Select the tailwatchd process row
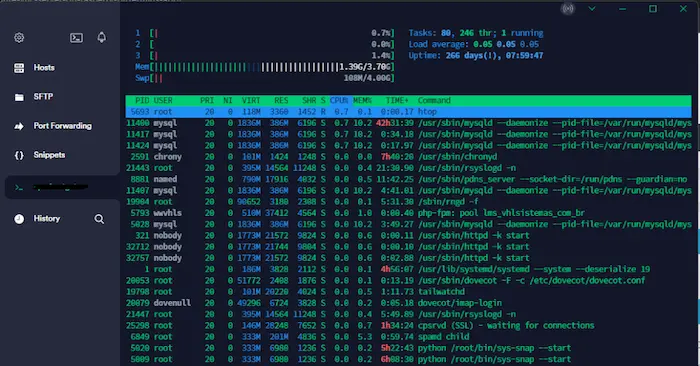 pos(408,291)
